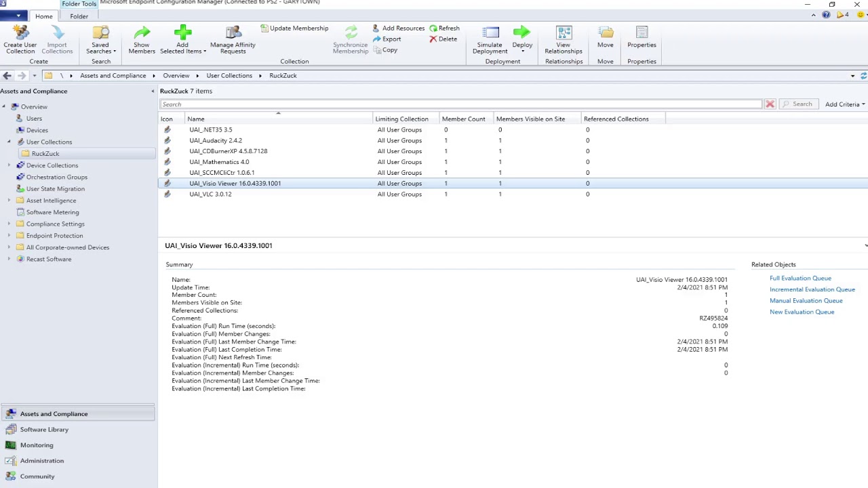The height and width of the screenshot is (488, 868).
Task: Click the Show Members green arrow
Action: click(x=142, y=33)
